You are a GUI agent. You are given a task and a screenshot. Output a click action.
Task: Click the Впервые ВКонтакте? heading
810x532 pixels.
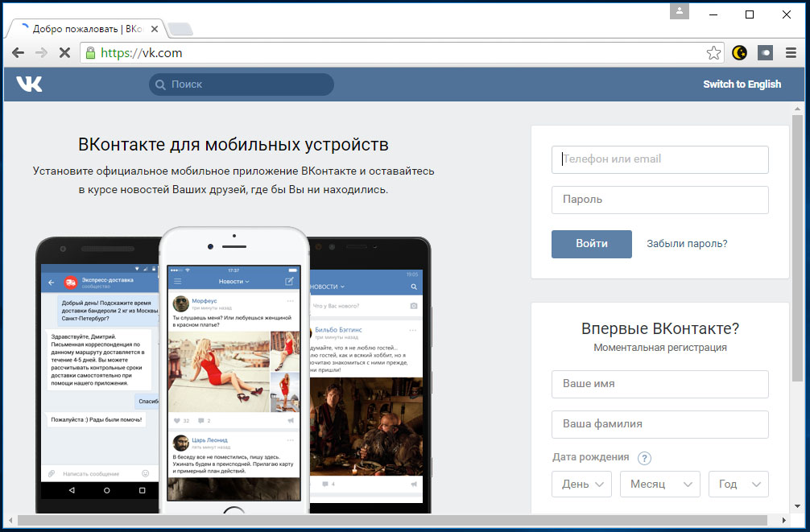660,328
